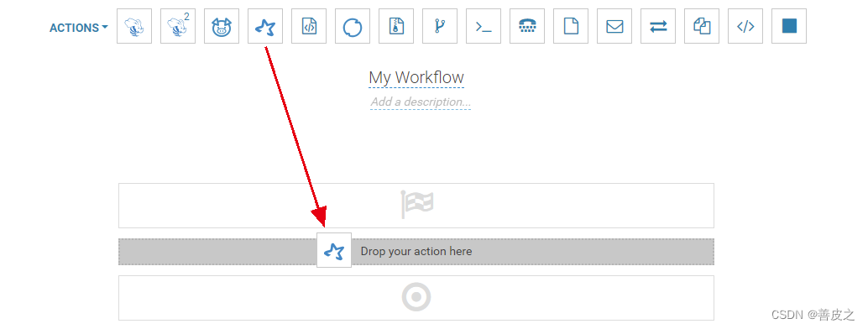Edit the My Workflow title
The width and height of the screenshot is (868, 329).
tap(416, 77)
